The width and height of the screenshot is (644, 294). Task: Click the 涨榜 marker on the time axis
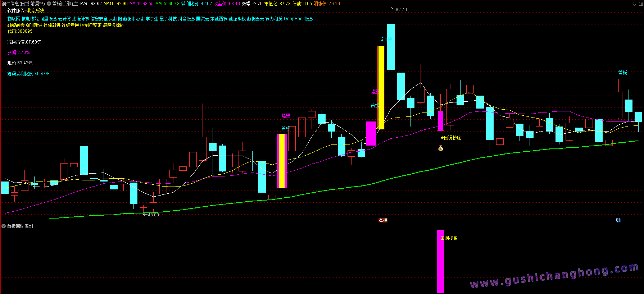pyautogui.click(x=383, y=220)
